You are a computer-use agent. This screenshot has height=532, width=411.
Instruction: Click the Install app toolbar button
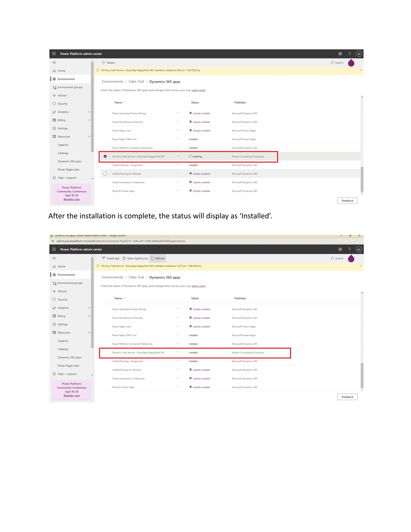pyautogui.click(x=111, y=258)
